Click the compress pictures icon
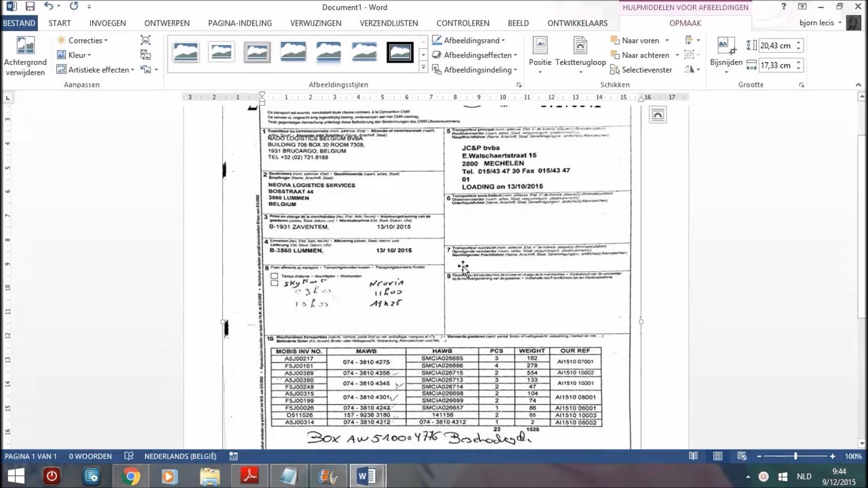868x488 pixels. tap(146, 41)
